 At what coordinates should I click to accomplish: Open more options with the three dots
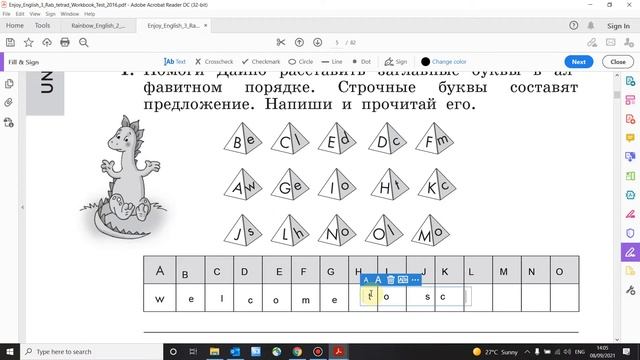(415, 280)
